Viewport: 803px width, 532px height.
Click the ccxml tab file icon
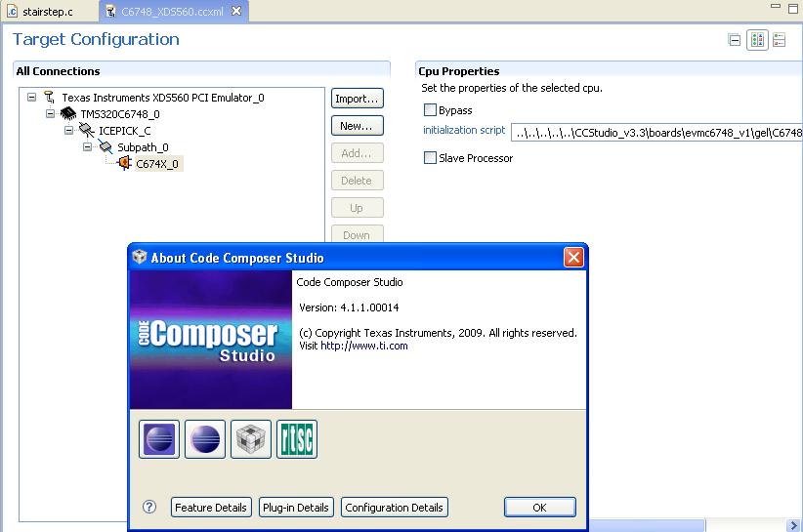coord(110,12)
